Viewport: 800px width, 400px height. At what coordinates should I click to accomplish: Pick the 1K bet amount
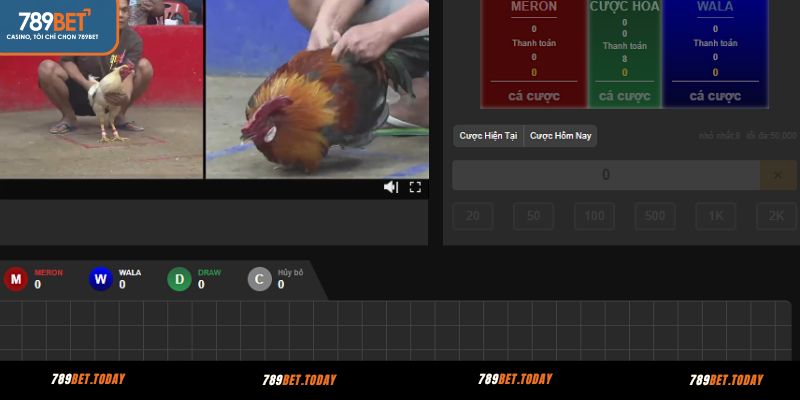[x=716, y=216]
